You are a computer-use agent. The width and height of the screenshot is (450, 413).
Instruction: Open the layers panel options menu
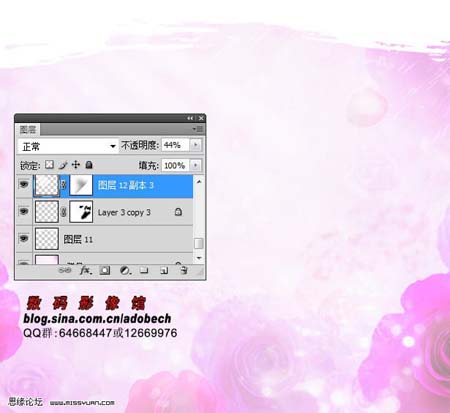198,129
